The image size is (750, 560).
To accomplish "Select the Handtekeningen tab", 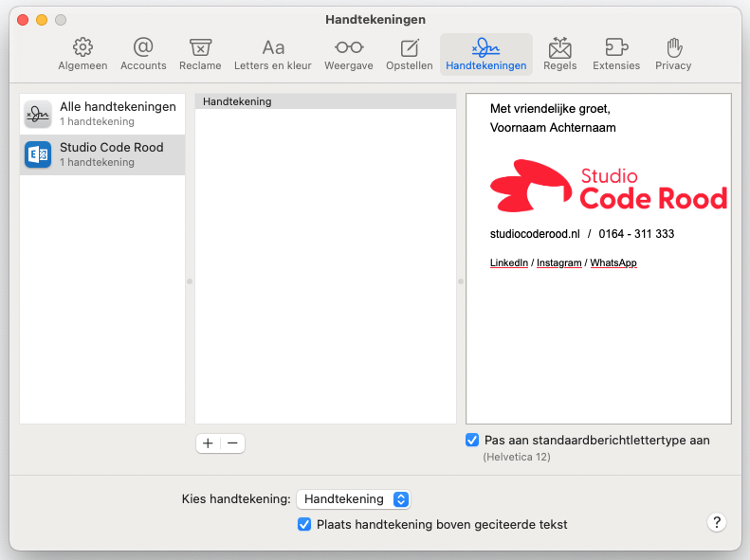I will 485,54.
